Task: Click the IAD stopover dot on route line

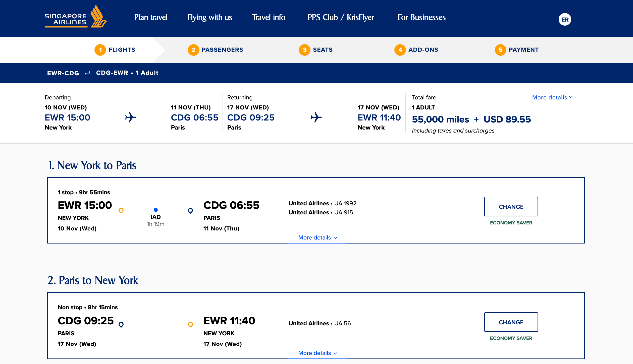Action: (x=156, y=210)
